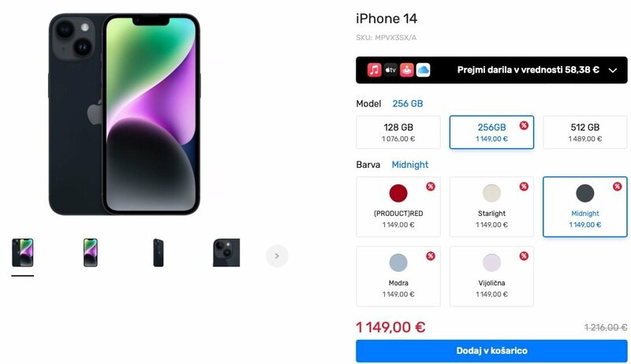631x364 pixels.
Task: Click the Apple Music icon in gifts banner
Action: [x=374, y=70]
